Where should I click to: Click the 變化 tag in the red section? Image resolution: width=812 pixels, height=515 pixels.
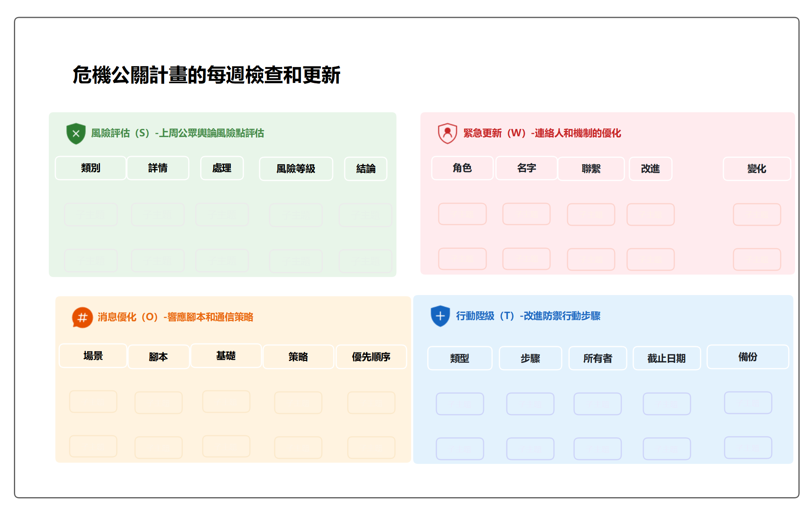pos(756,169)
